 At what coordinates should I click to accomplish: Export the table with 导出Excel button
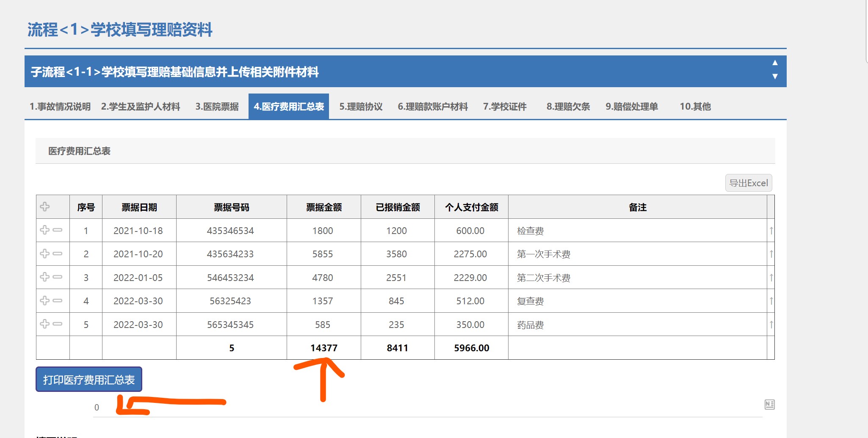tap(749, 183)
